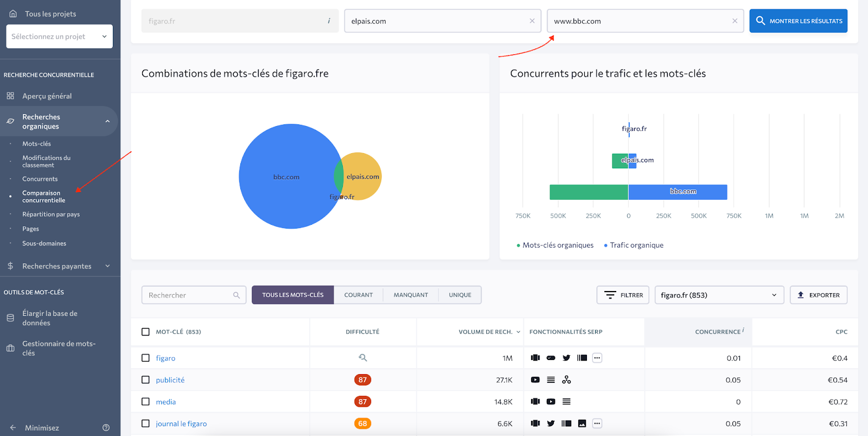868x436 pixels.
Task: Switch to the MANQUANT tab
Action: click(411, 295)
